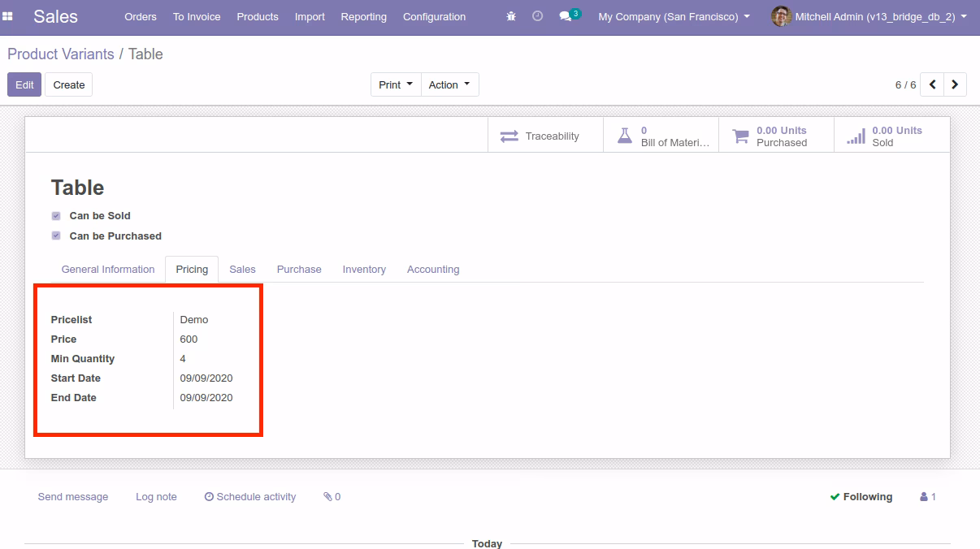The height and width of the screenshot is (549, 980).
Task: Click the followers person icon
Action: coord(924,497)
